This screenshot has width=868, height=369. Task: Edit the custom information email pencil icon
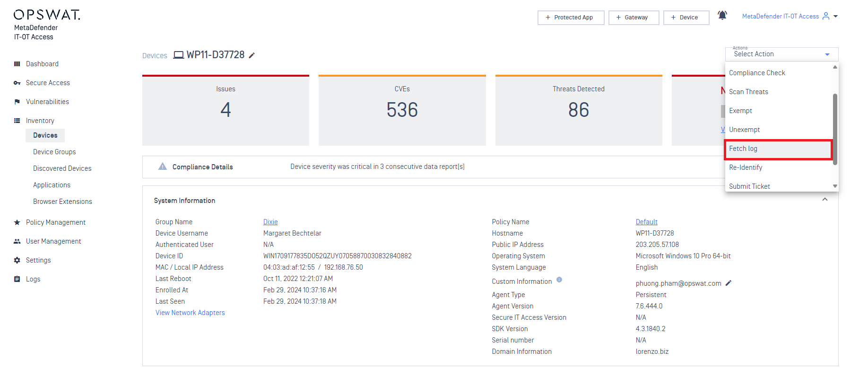729,283
